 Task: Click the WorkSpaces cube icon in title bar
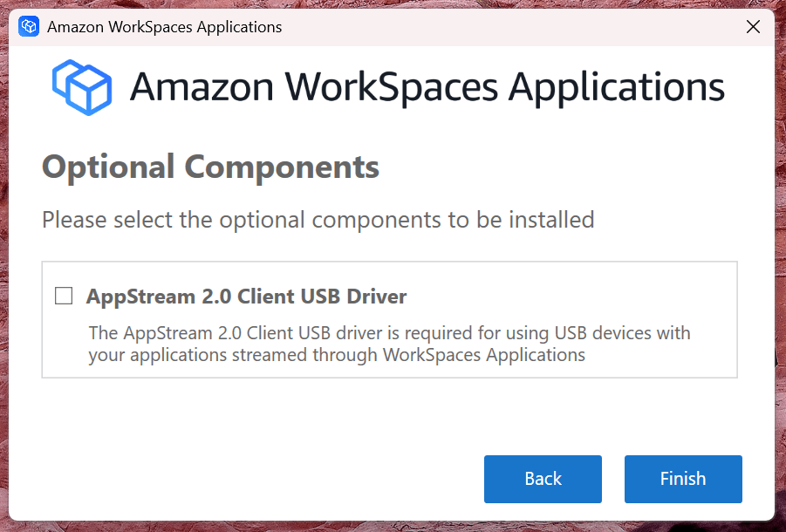[28, 26]
